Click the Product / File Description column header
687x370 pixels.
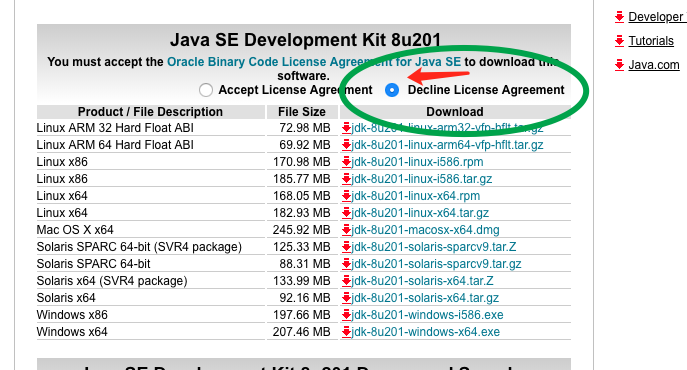click(150, 112)
